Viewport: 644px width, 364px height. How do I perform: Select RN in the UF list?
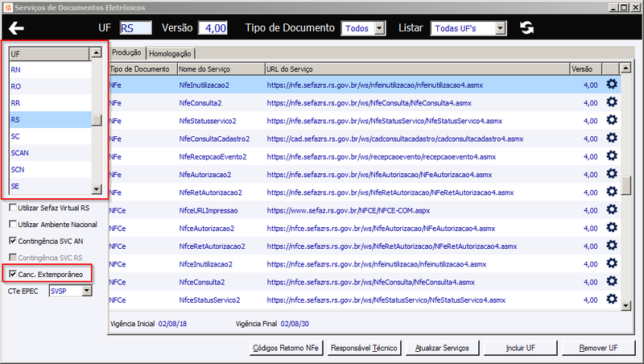(50, 70)
